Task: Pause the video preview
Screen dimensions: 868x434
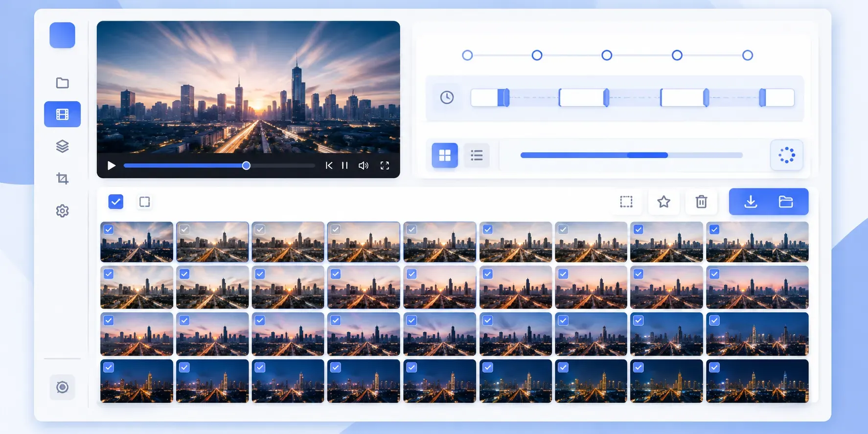Action: pyautogui.click(x=344, y=166)
